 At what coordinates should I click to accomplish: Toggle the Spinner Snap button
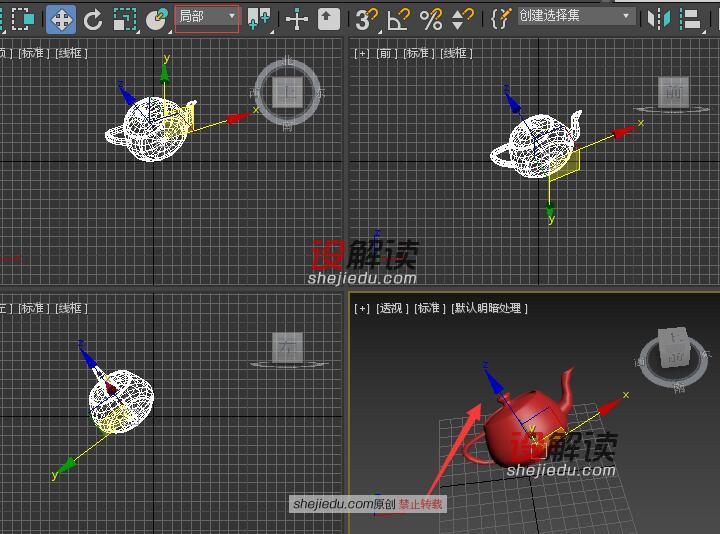click(462, 20)
